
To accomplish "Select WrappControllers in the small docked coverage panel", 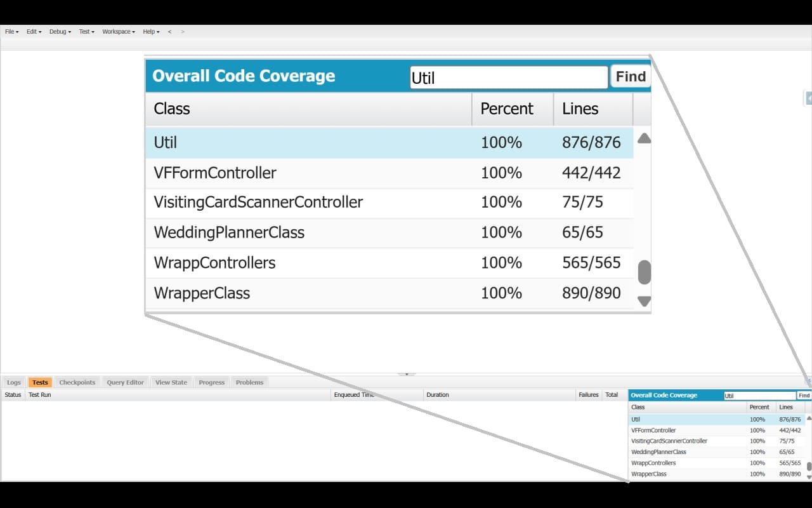I will coord(717,463).
